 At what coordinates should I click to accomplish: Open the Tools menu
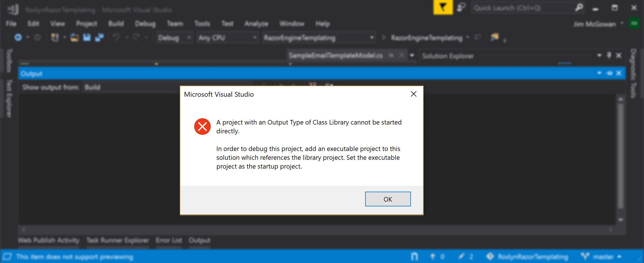coord(202,24)
